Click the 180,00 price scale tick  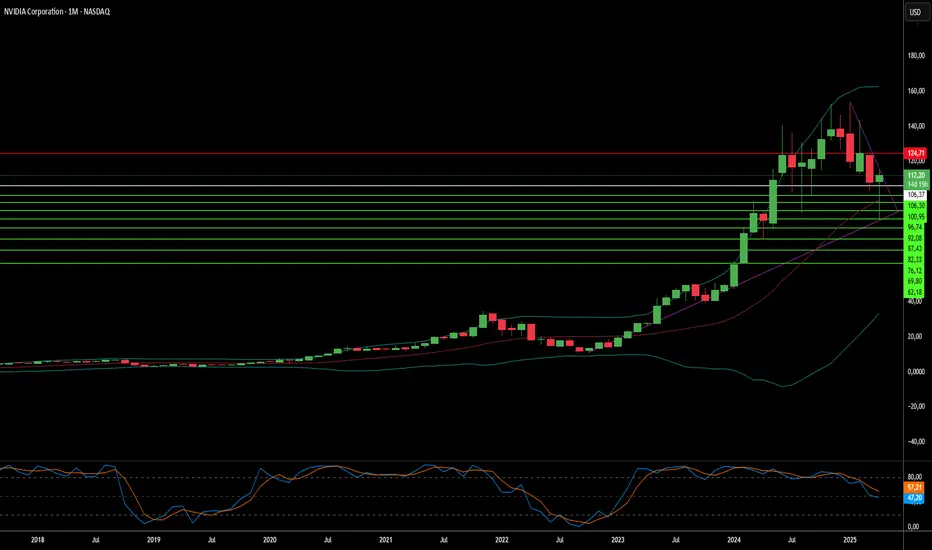tap(916, 56)
